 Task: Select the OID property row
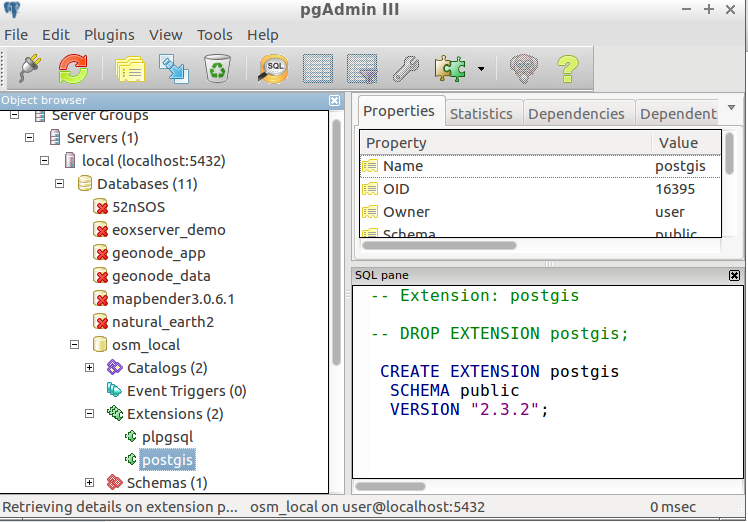[x=540, y=189]
